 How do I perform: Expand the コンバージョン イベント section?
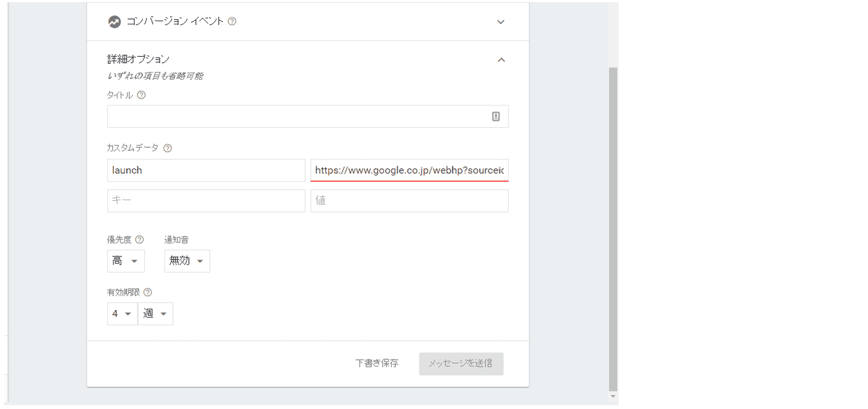[501, 22]
